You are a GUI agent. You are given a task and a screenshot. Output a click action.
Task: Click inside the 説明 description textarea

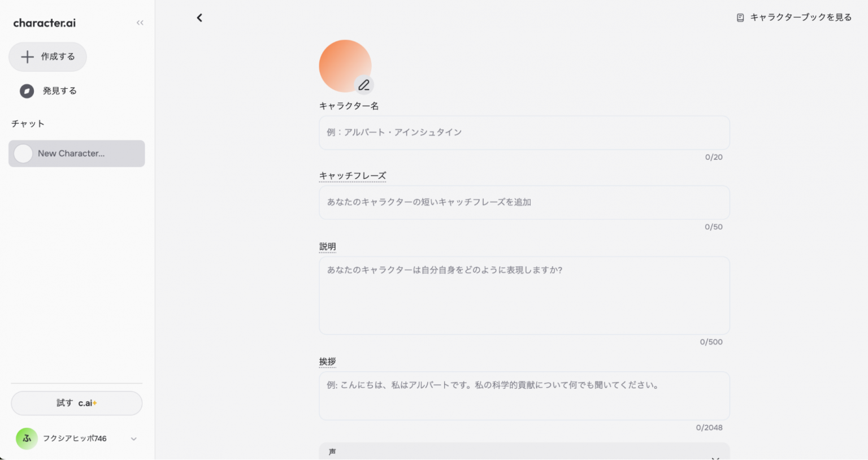tap(524, 295)
